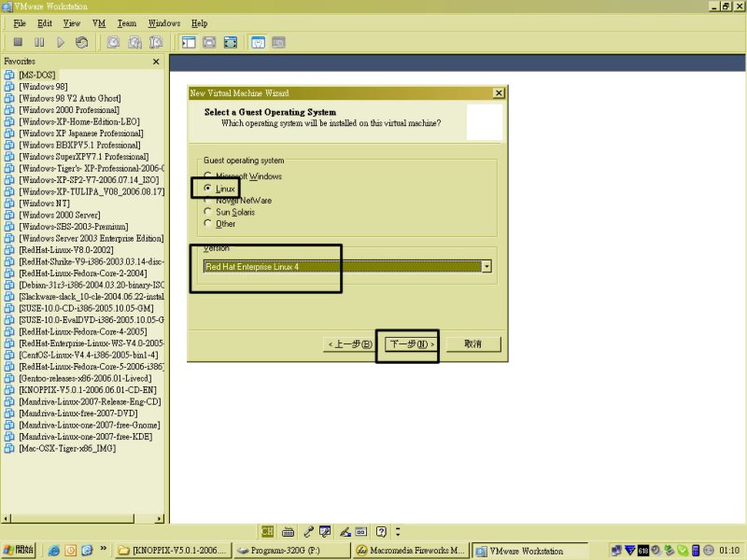Open the File menu

(x=20, y=23)
